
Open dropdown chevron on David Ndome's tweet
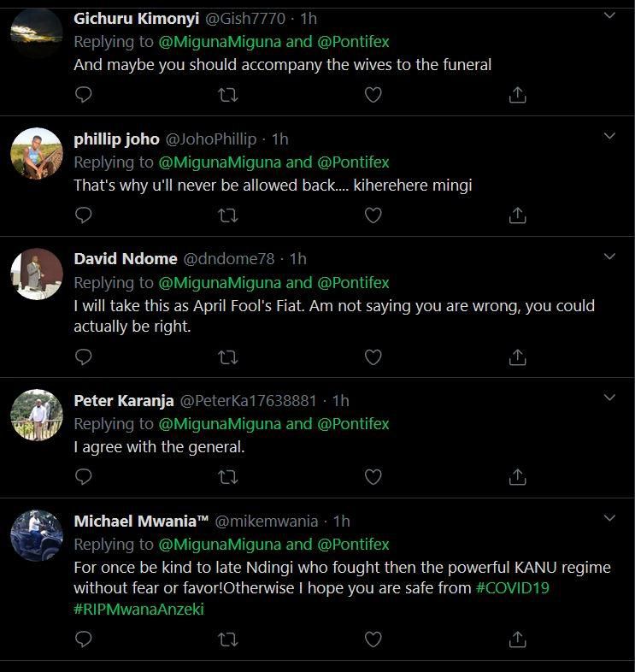609,256
